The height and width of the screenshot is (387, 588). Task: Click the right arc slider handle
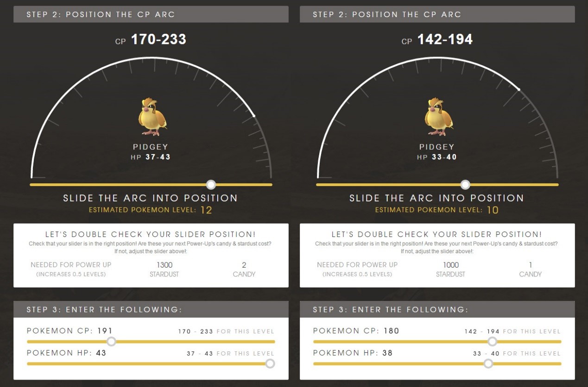pyautogui.click(x=465, y=185)
